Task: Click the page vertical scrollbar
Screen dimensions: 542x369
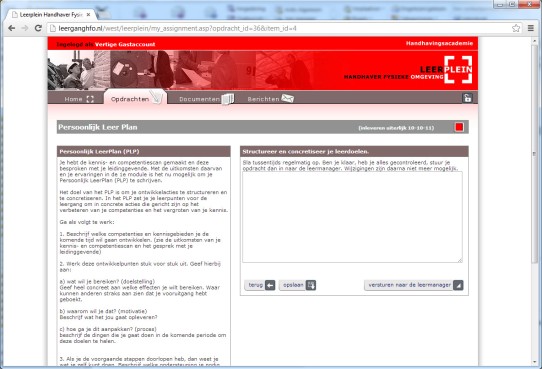Action: click(x=535, y=200)
